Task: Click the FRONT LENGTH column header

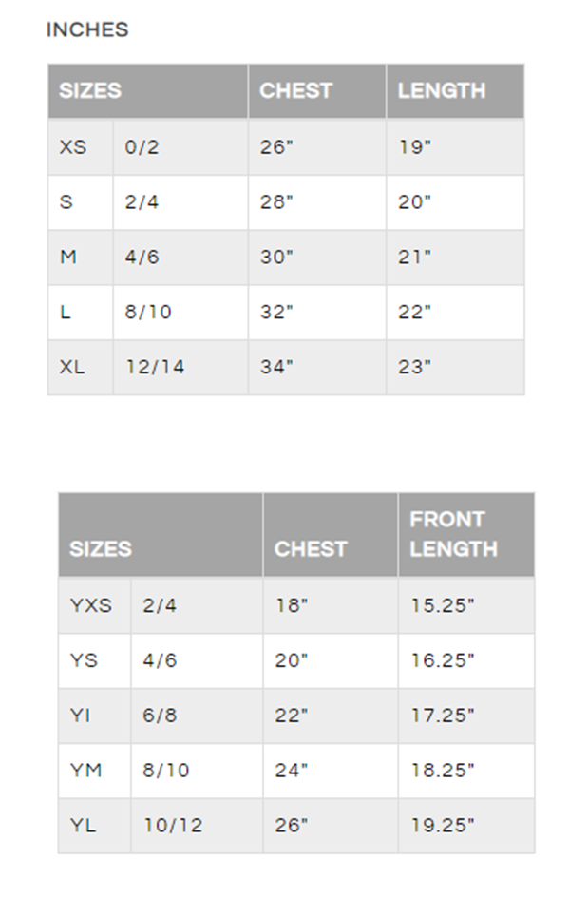Action: 453,534
